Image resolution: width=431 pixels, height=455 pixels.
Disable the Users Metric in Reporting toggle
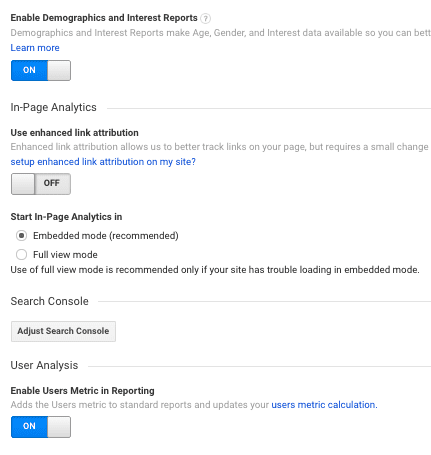[41, 427]
